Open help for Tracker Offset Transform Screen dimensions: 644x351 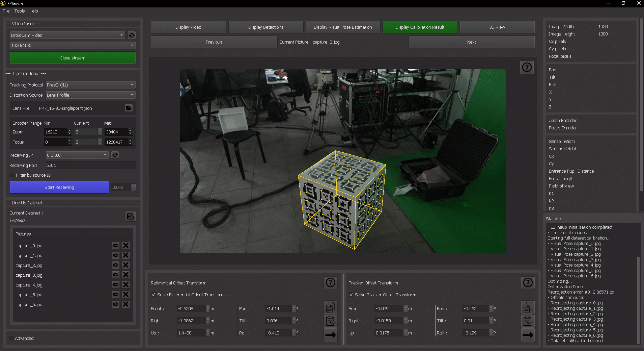[528, 283]
